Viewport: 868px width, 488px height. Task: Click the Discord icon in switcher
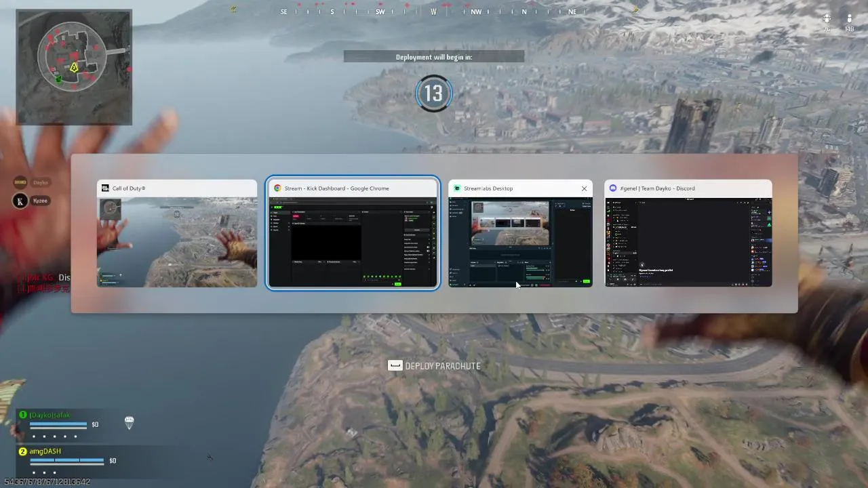tap(613, 188)
